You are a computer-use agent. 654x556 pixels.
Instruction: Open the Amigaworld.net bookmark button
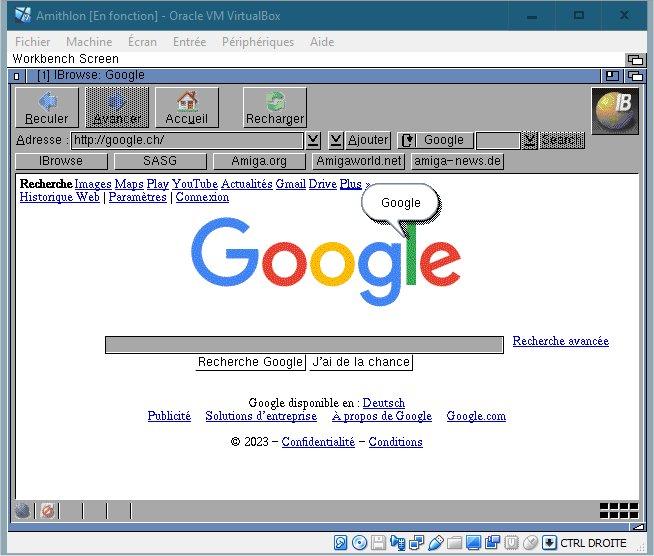pyautogui.click(x=359, y=161)
